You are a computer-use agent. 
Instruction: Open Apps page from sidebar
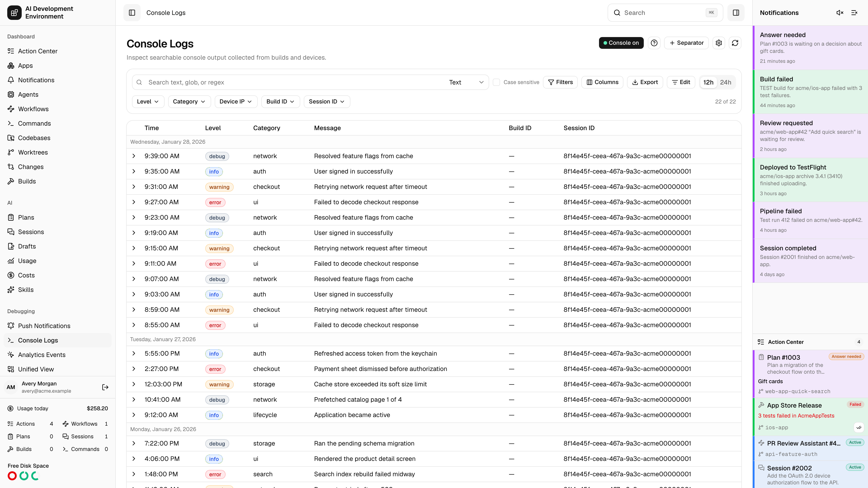click(x=58, y=66)
